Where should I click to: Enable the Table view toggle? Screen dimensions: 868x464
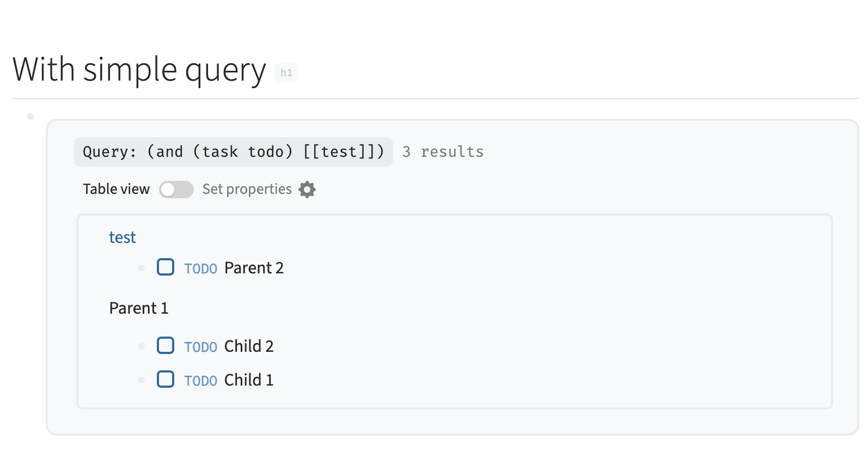coord(176,190)
